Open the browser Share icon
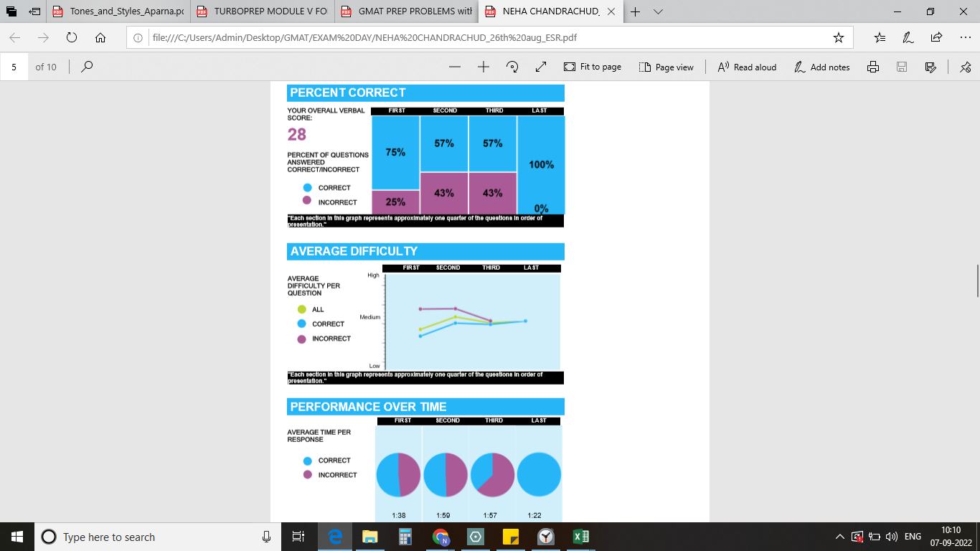 pyautogui.click(x=936, y=37)
